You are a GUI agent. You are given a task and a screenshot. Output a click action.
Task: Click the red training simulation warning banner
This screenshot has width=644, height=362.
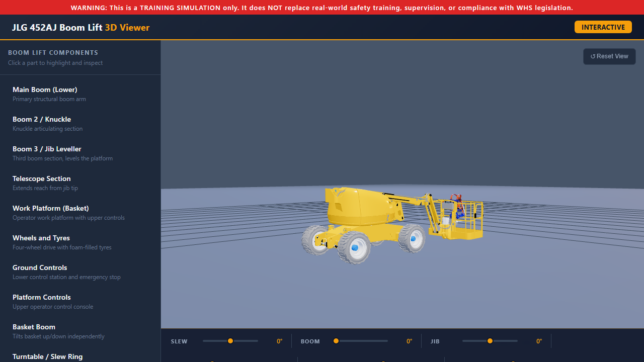tap(322, 8)
